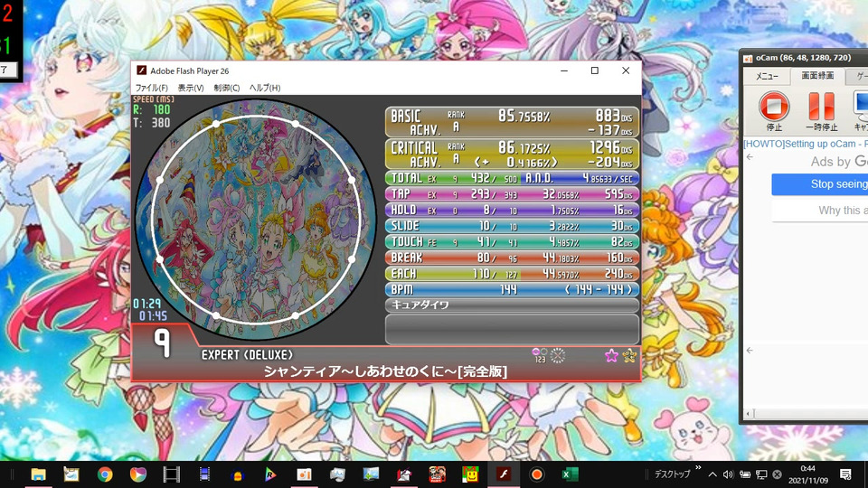The height and width of the screenshot is (488, 868).
Task: Open the HOWTO Setting up oCam link
Action: click(806, 144)
